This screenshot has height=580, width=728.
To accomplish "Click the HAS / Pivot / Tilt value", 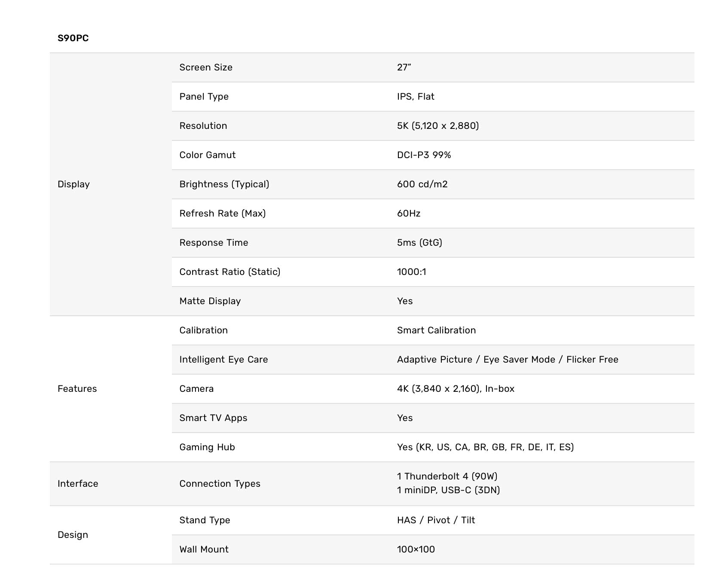I will [436, 520].
